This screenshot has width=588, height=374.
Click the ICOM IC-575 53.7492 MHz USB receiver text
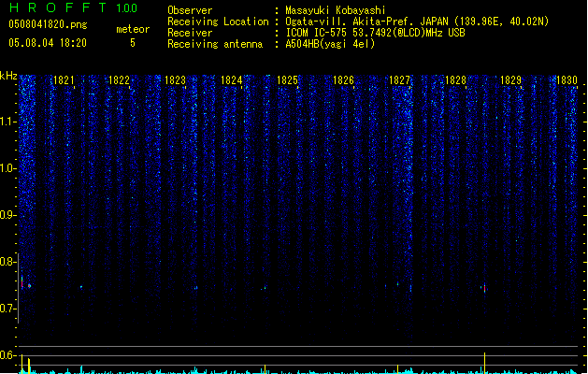click(x=376, y=33)
